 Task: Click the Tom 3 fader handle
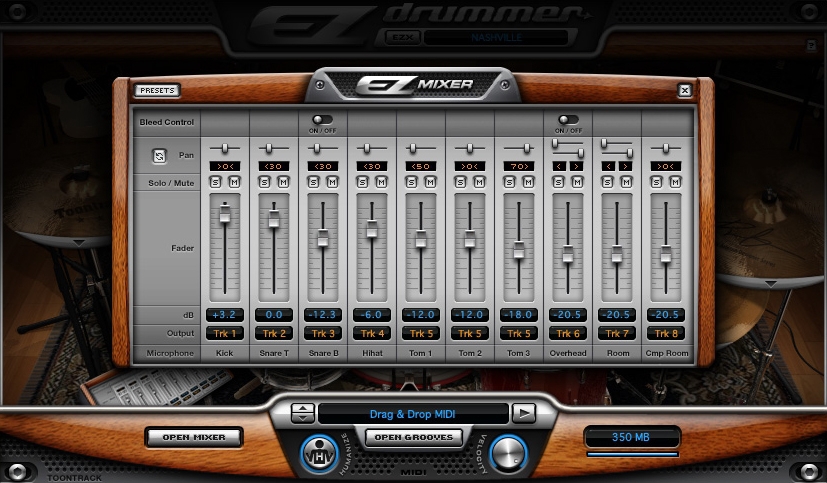[518, 250]
